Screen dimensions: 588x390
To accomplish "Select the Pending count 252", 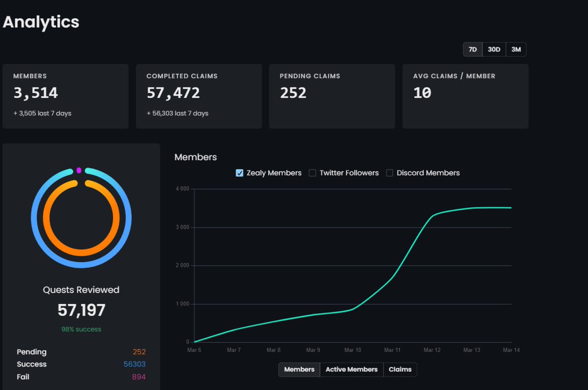I will (139, 352).
